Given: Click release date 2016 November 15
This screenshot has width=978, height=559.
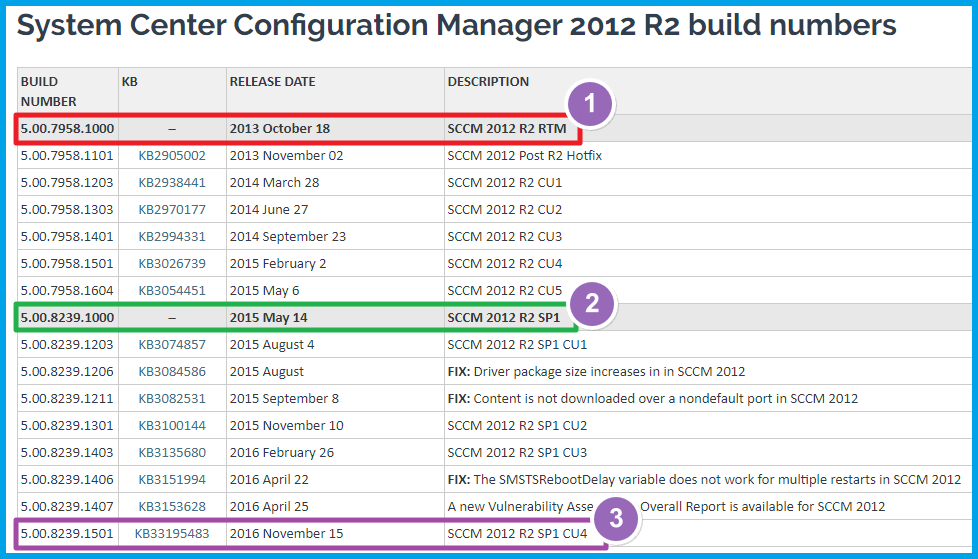Looking at the screenshot, I should (x=286, y=533).
